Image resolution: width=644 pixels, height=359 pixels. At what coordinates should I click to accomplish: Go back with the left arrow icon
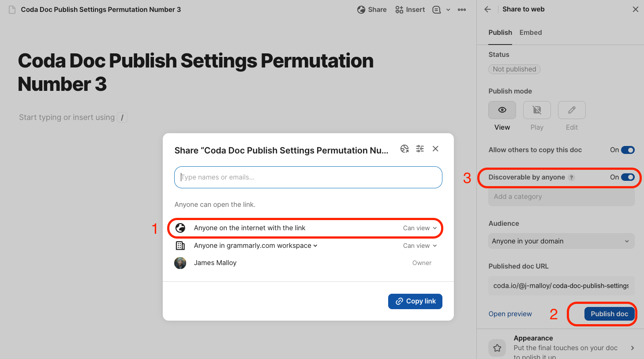tap(487, 9)
